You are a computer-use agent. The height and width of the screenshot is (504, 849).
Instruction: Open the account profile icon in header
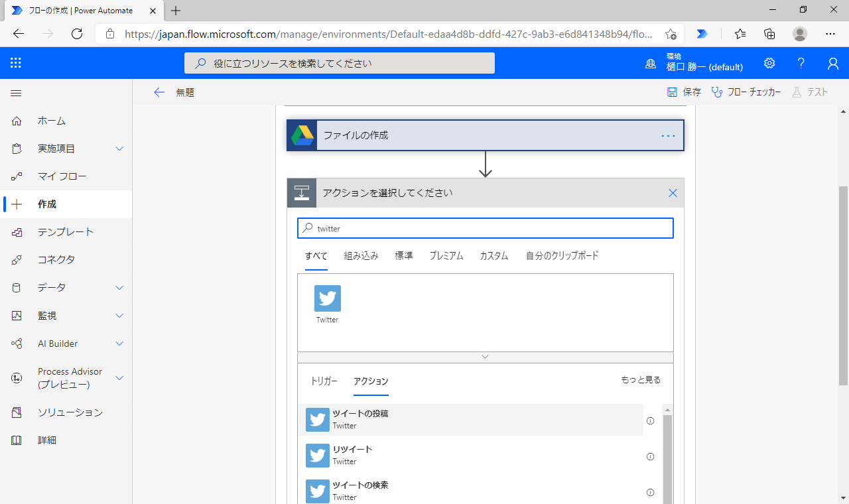(x=833, y=63)
